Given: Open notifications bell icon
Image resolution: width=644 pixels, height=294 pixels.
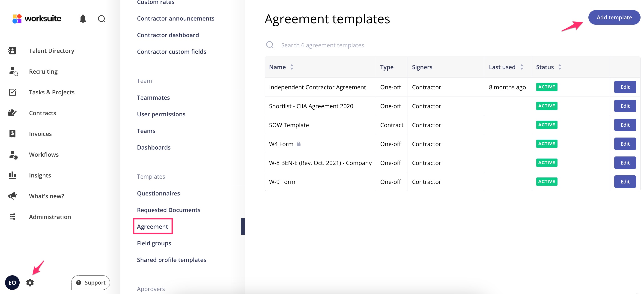Looking at the screenshot, I should tap(83, 19).
